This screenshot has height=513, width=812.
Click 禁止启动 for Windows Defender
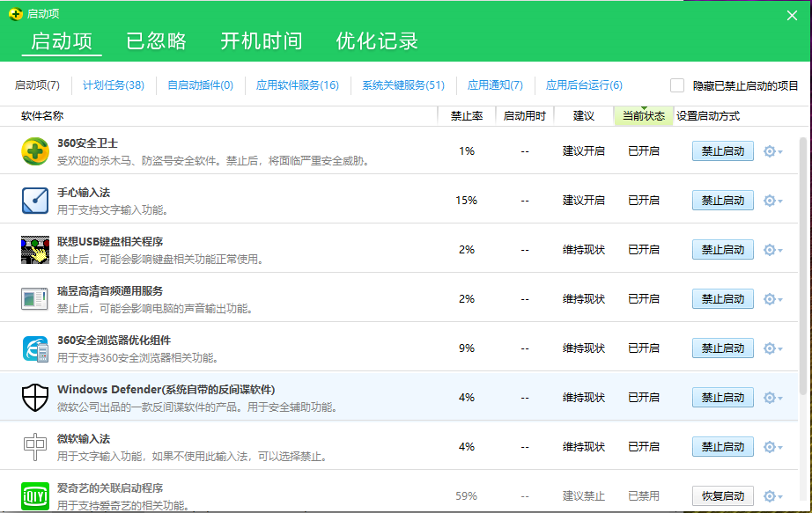coord(723,398)
